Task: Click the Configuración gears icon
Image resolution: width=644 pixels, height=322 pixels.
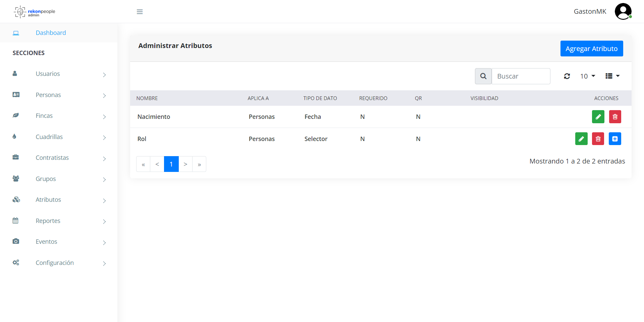Action: pos(16,263)
